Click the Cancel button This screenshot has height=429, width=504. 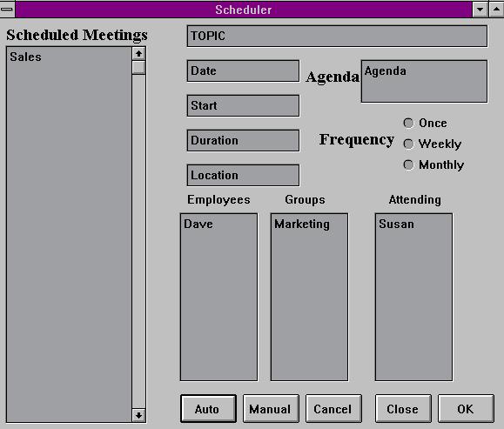click(x=333, y=409)
